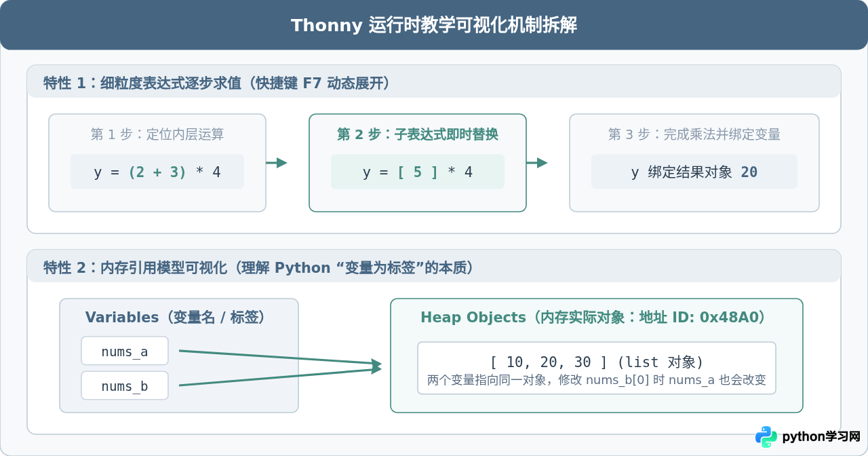Click the note '两个变量指向同一对象' line
This screenshot has width=868, height=456.
pyautogui.click(x=597, y=380)
